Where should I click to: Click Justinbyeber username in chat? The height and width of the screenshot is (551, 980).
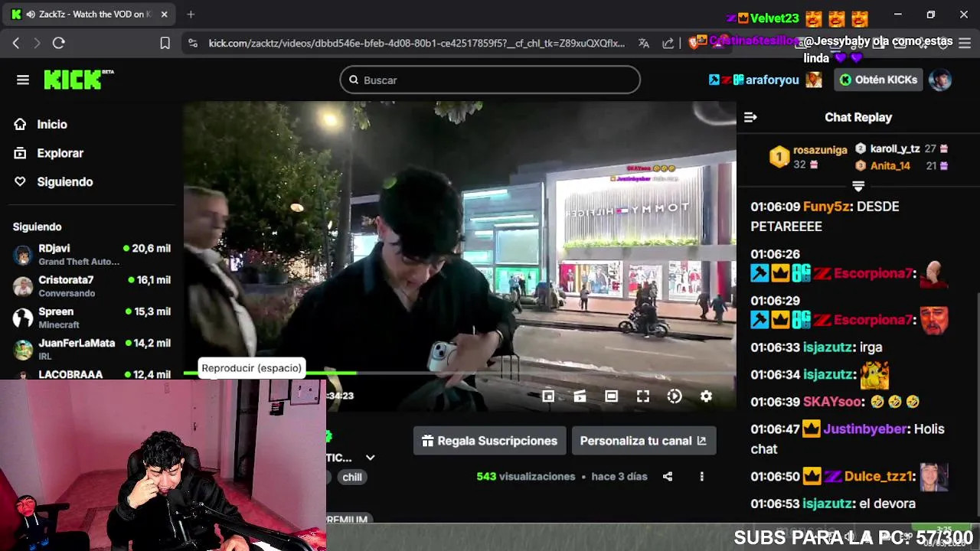865,429
